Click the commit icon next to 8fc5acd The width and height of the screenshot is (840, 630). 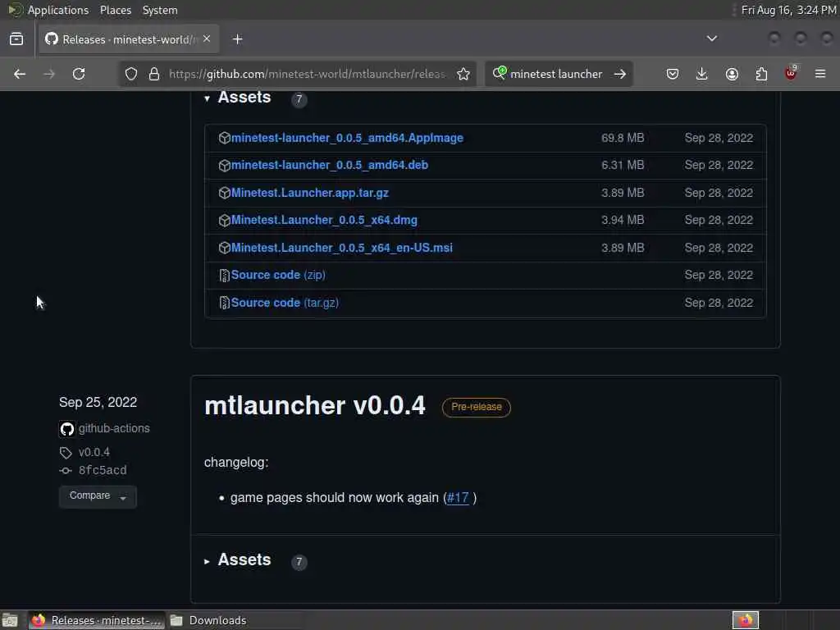click(x=66, y=470)
